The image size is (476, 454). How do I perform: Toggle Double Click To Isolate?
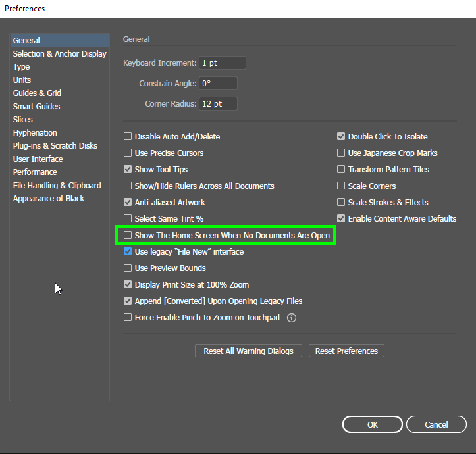341,137
